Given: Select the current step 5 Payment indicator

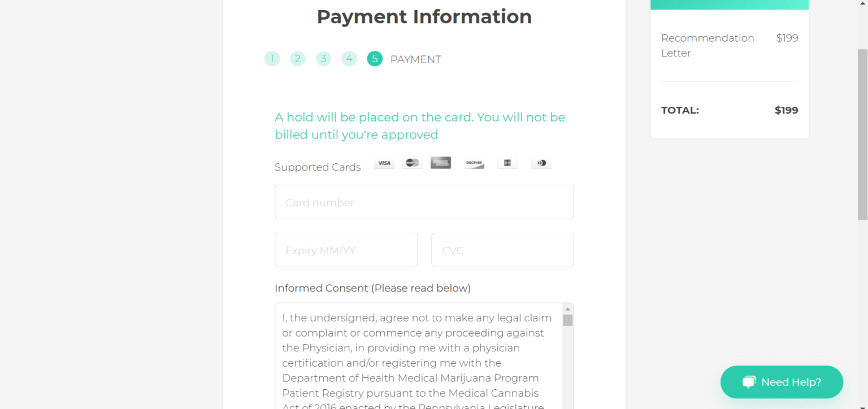Looking at the screenshot, I should 375,59.
